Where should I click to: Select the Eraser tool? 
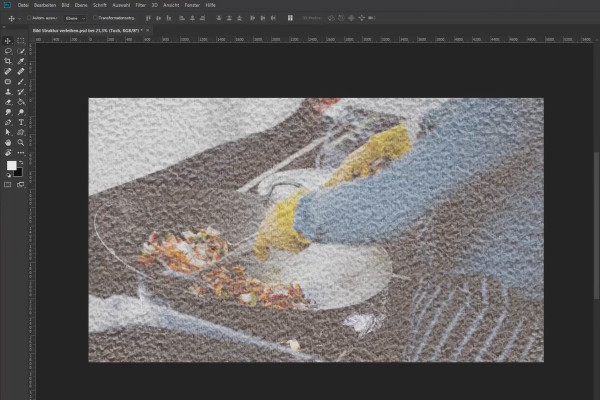pos(8,102)
